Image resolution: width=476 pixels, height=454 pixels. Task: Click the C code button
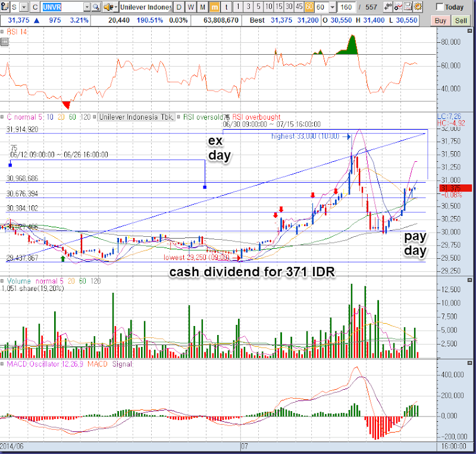point(35,7)
